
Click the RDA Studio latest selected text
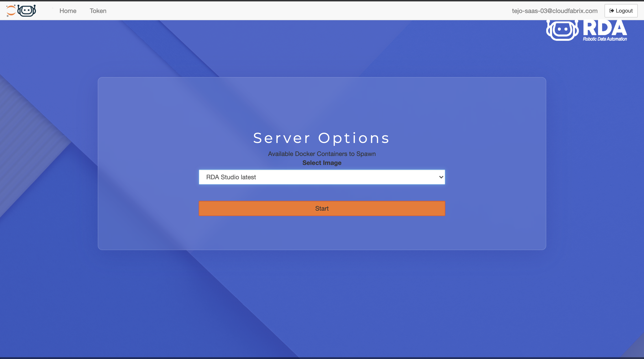point(231,177)
